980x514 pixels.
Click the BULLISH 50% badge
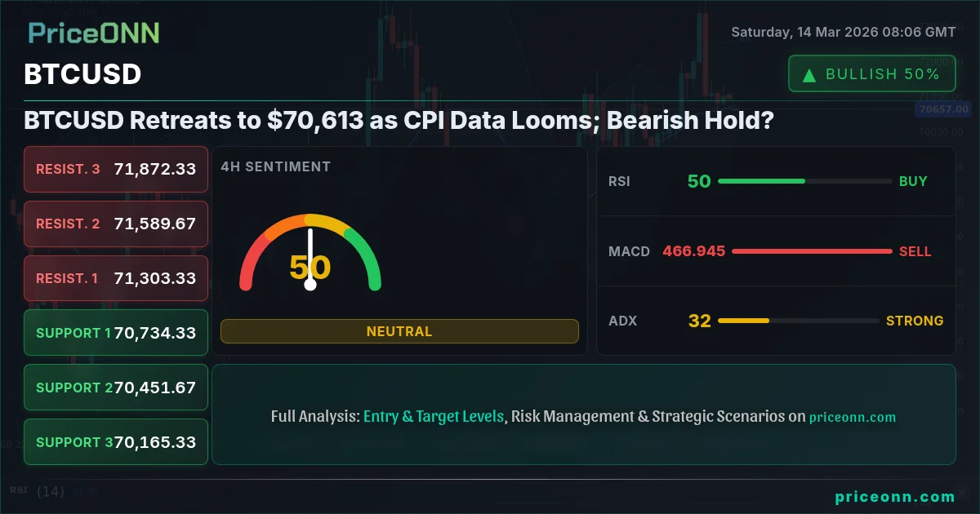coord(872,74)
